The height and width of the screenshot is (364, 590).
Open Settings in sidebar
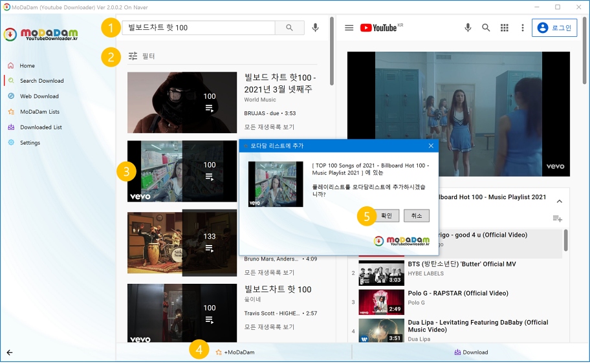(30, 143)
